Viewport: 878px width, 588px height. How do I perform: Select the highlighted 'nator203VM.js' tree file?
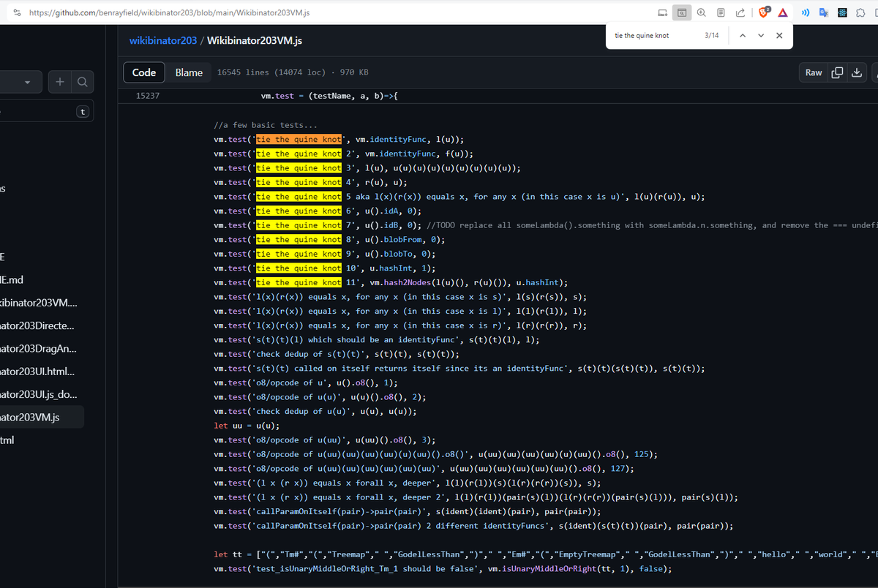pyautogui.click(x=42, y=417)
